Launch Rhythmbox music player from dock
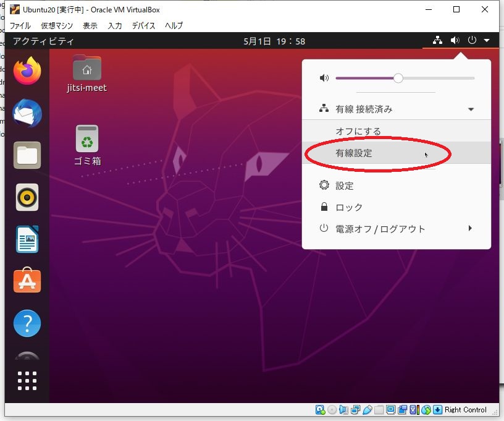The image size is (504, 421). pyautogui.click(x=27, y=197)
